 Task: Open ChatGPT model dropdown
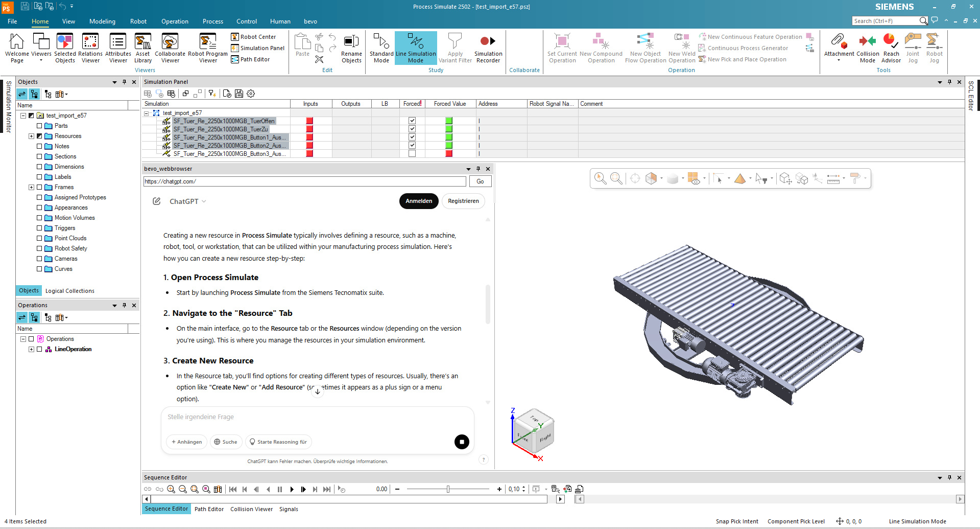click(x=188, y=201)
